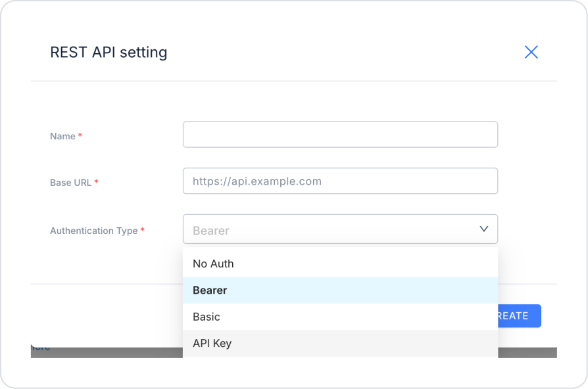Screen dimensions: 588x389
Task: Click the Authentication Type label
Action: tap(93, 231)
